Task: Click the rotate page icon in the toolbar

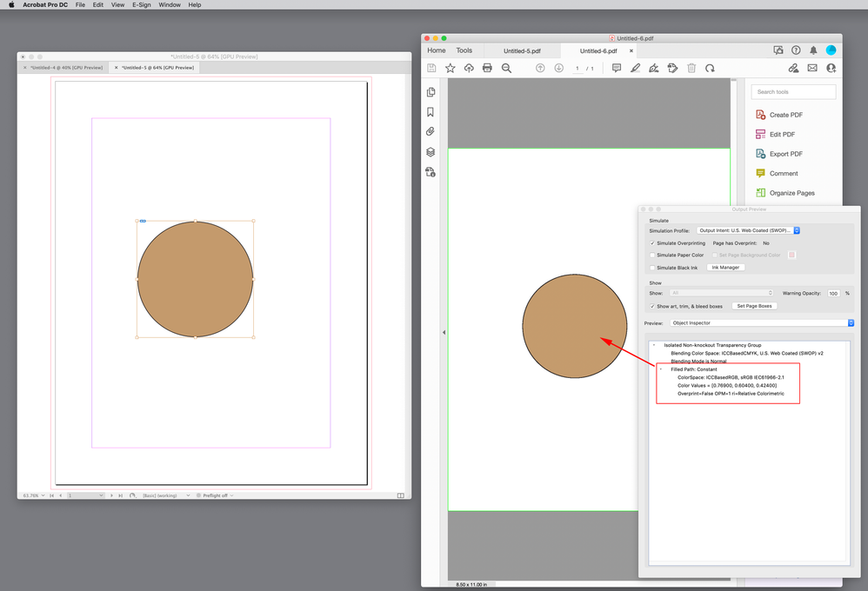Action: coord(710,68)
